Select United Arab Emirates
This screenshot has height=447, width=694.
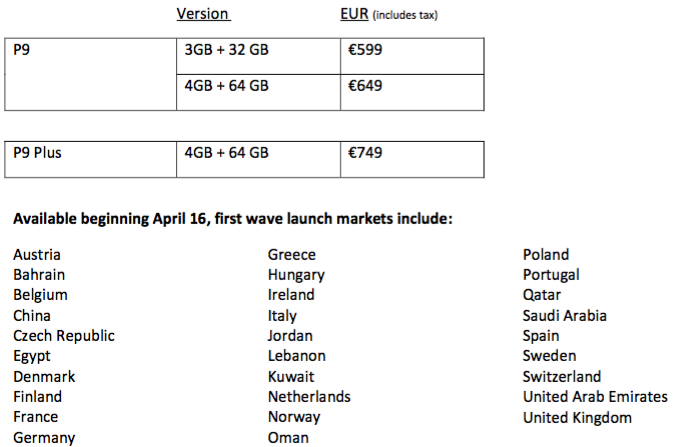tap(595, 397)
